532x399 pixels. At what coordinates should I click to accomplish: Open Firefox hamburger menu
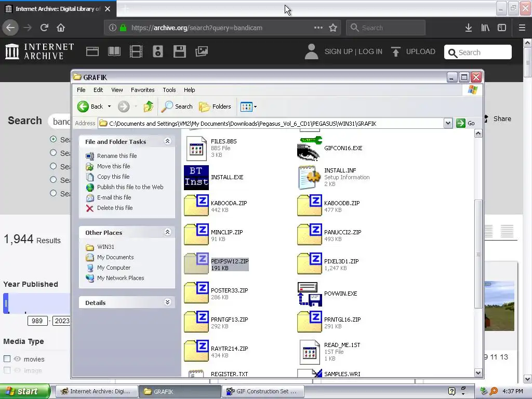click(522, 28)
